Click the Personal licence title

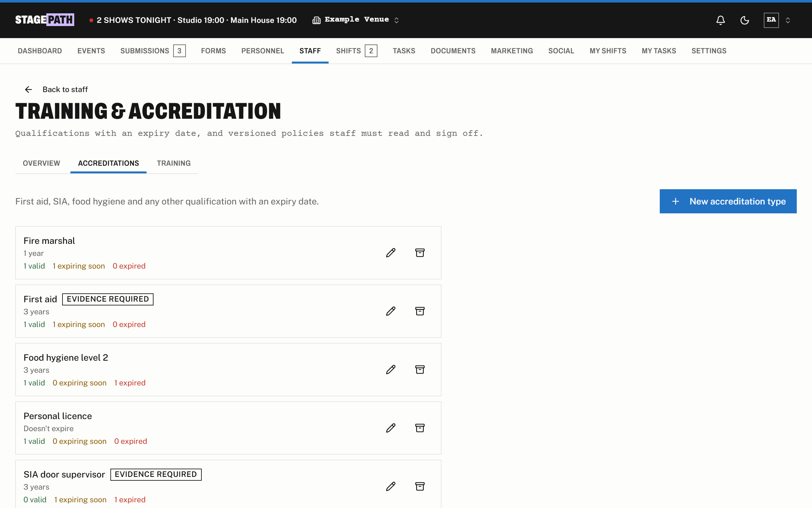(58, 416)
